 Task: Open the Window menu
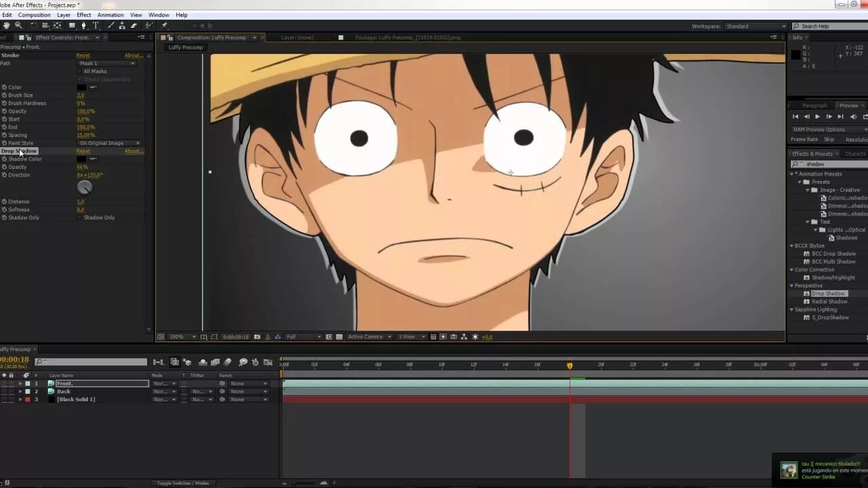(159, 15)
